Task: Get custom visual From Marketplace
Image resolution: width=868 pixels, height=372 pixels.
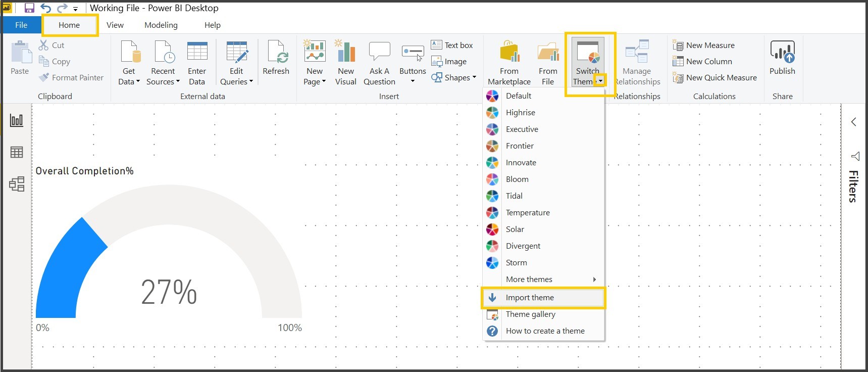Action: 509,63
